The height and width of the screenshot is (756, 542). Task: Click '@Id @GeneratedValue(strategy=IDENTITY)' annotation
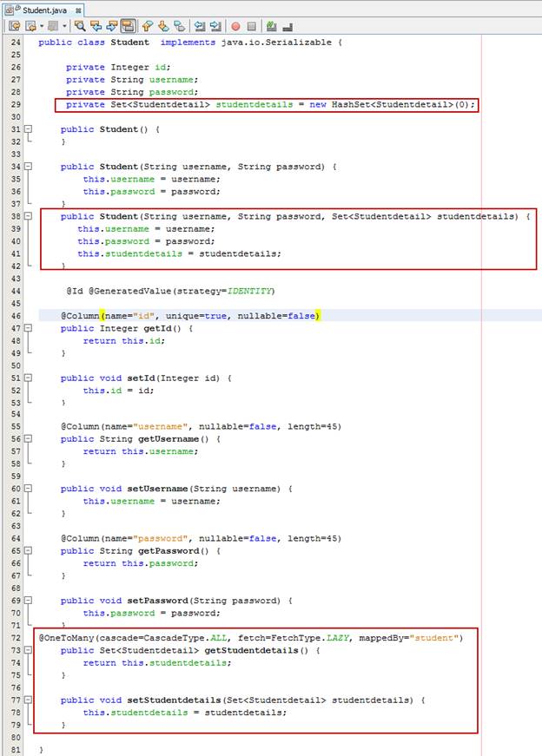pyautogui.click(x=170, y=291)
